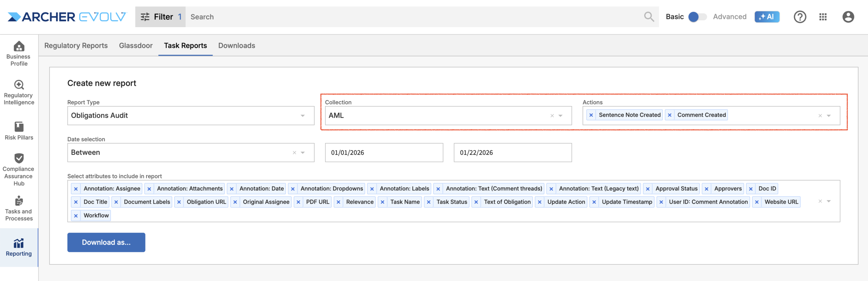868x281 pixels.
Task: Toggle the Basic/Advanced search switch
Action: (x=697, y=17)
